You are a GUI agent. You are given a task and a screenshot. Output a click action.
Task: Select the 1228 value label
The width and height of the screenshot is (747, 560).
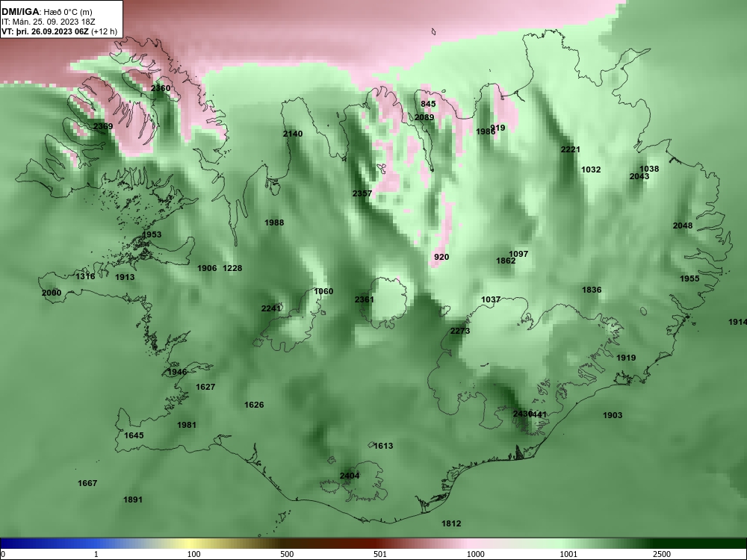pyautogui.click(x=232, y=268)
